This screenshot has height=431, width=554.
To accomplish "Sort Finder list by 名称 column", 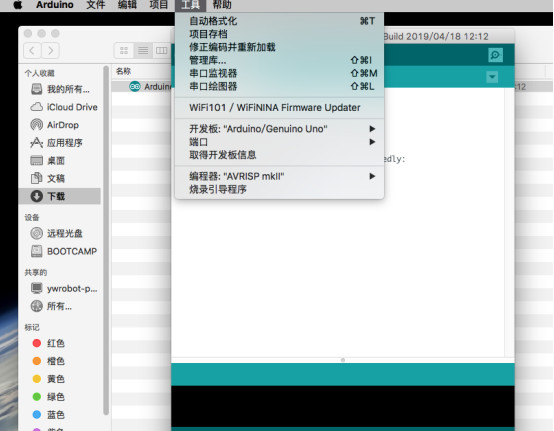I will pos(124,71).
